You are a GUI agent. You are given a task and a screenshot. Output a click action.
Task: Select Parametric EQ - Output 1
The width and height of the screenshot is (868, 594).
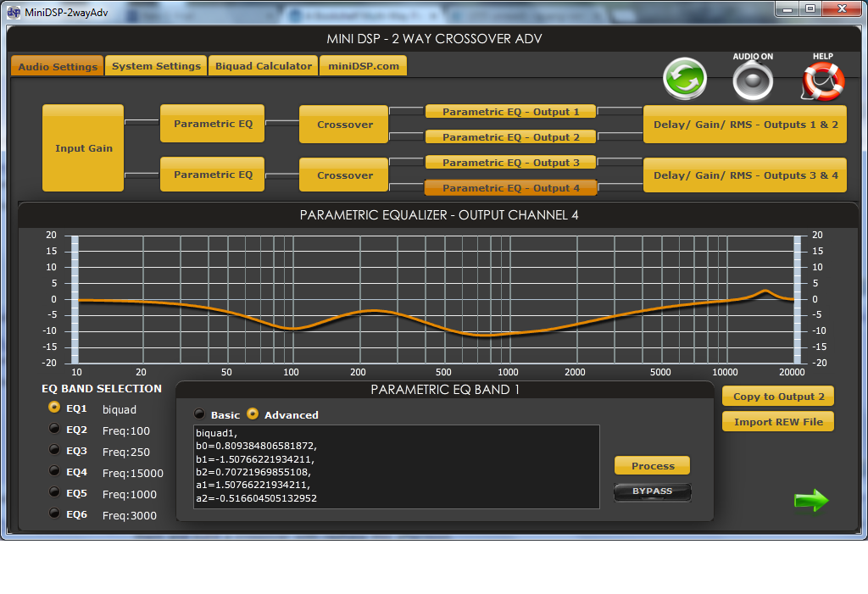(x=510, y=112)
